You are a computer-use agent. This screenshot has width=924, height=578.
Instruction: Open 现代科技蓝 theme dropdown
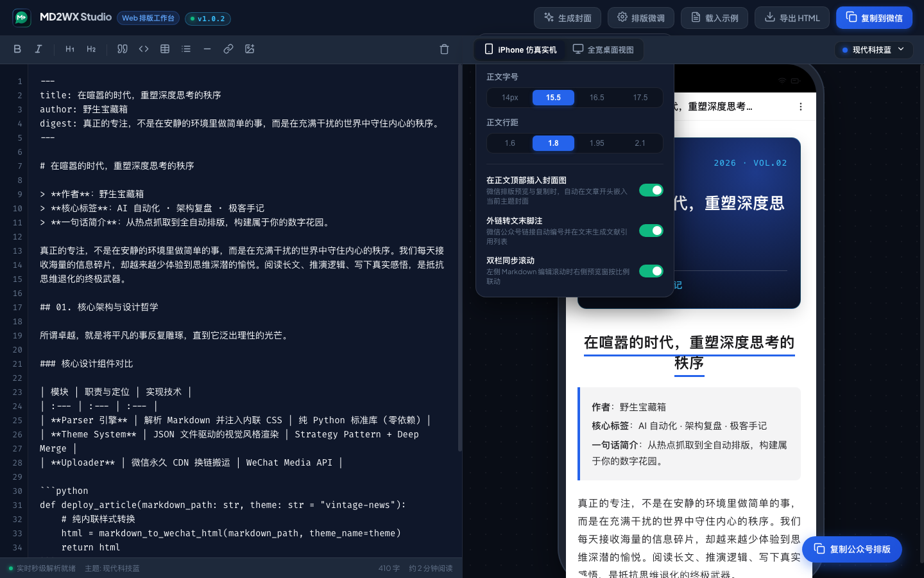pyautogui.click(x=873, y=49)
